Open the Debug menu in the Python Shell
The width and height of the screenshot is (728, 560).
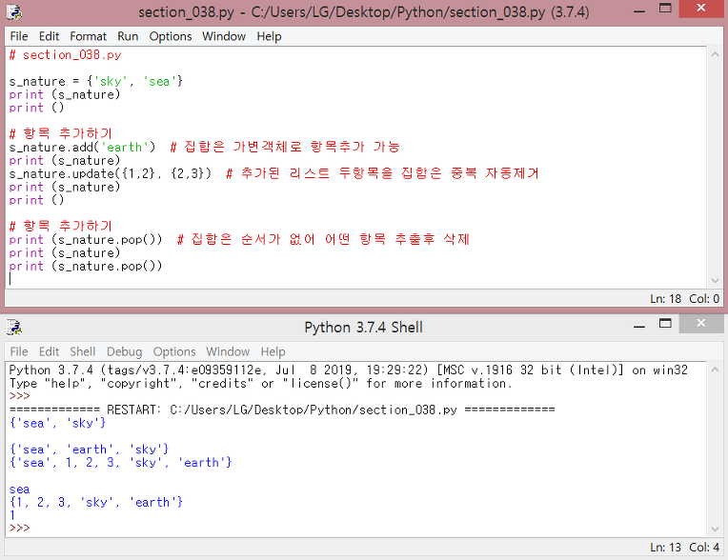pos(125,351)
